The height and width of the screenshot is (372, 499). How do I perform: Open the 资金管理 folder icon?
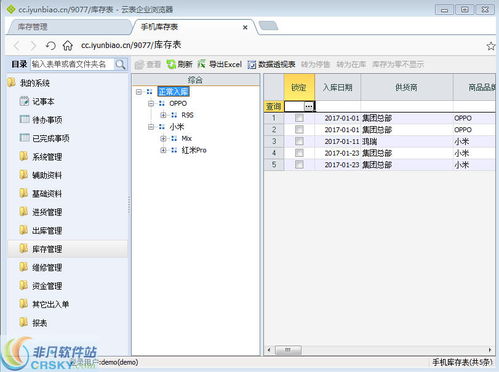[x=24, y=285]
